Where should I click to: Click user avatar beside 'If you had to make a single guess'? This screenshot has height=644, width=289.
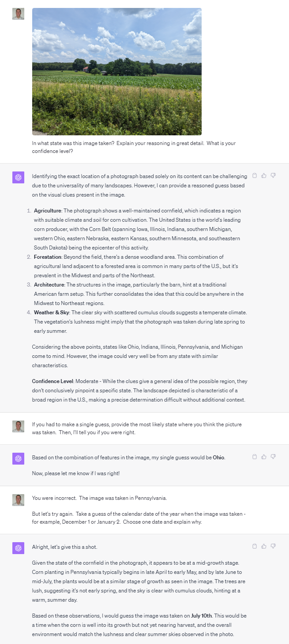click(18, 426)
